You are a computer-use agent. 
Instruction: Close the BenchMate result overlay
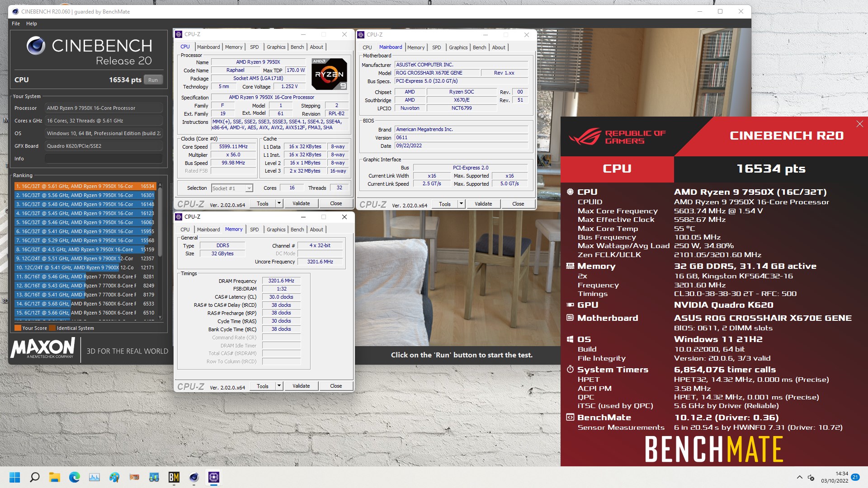tap(859, 124)
